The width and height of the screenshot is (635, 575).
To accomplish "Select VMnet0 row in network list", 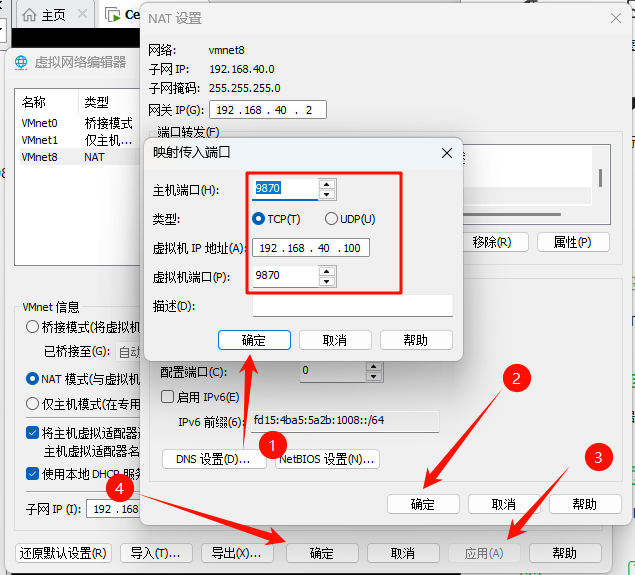I will tap(79, 123).
